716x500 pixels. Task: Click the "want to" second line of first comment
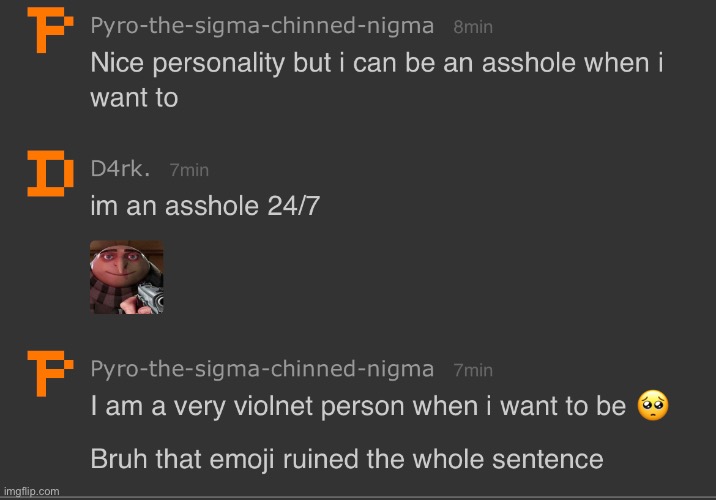(x=134, y=98)
